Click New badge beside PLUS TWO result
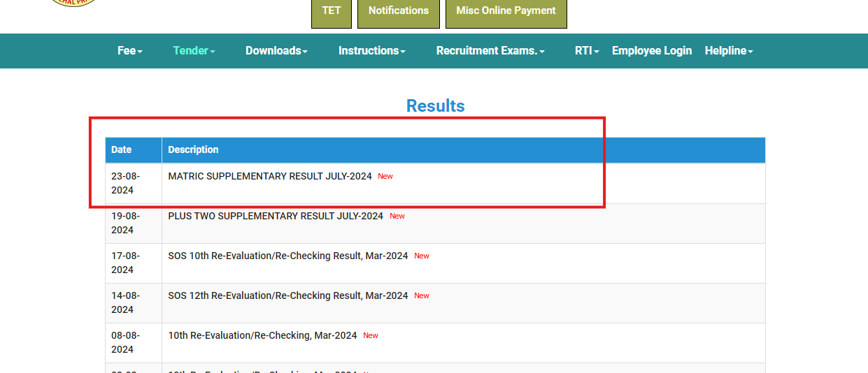The height and width of the screenshot is (373, 868). click(397, 216)
